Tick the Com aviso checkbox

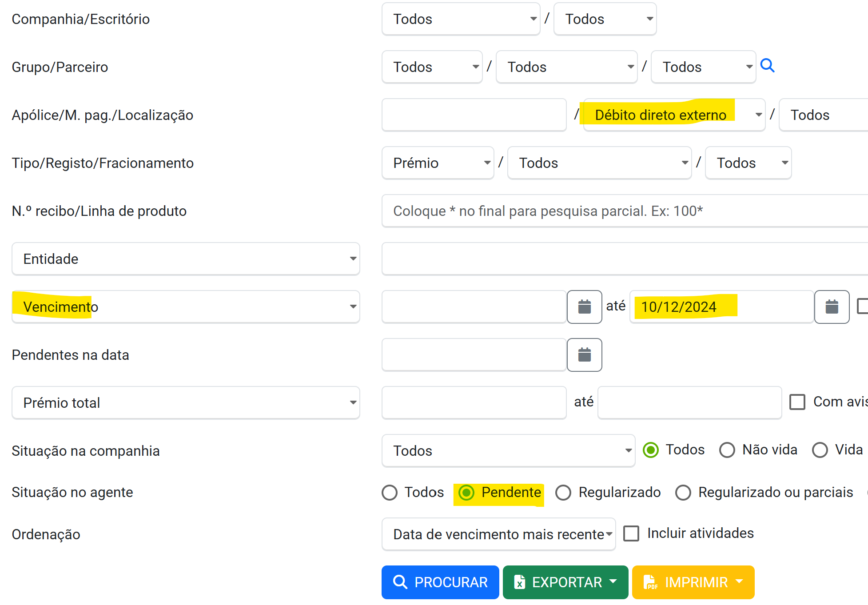[797, 402]
